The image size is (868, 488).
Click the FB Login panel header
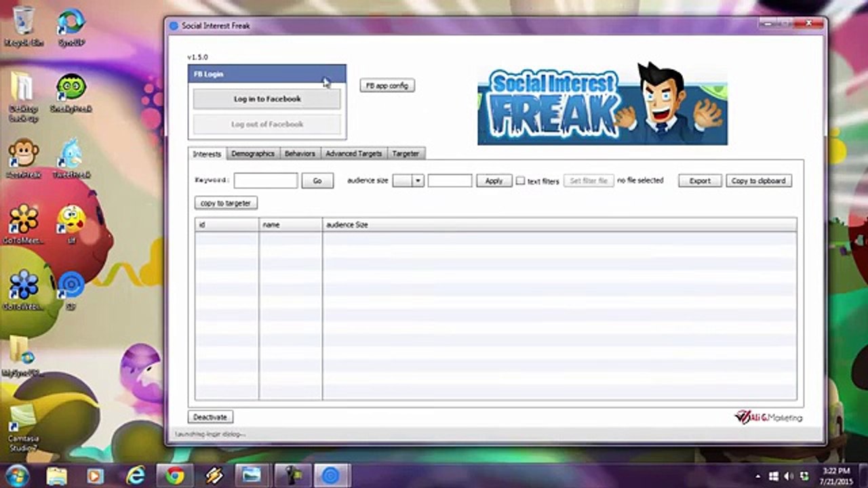pyautogui.click(x=267, y=74)
